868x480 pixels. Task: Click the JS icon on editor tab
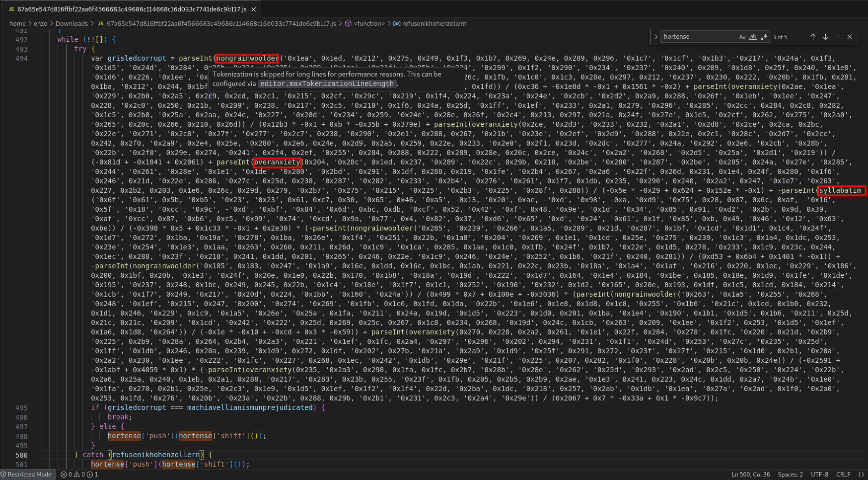(x=11, y=9)
